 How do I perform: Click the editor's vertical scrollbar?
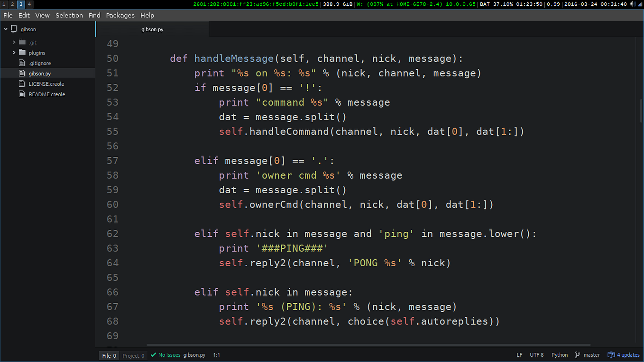point(641,109)
